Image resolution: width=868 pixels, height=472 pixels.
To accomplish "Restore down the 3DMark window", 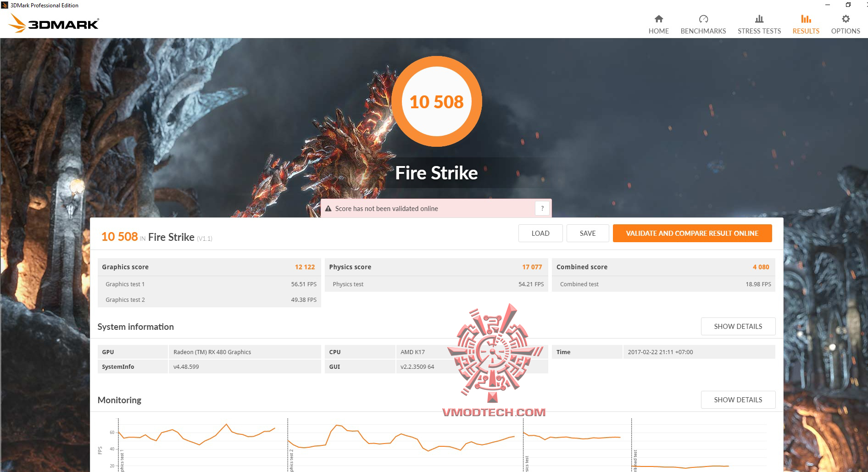I will click(x=848, y=5).
